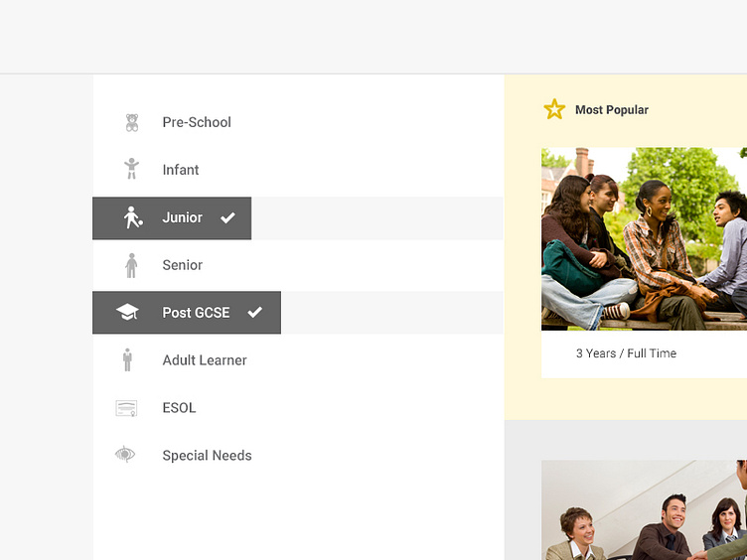Click the teddy bear Pre-School icon

pyautogui.click(x=131, y=122)
